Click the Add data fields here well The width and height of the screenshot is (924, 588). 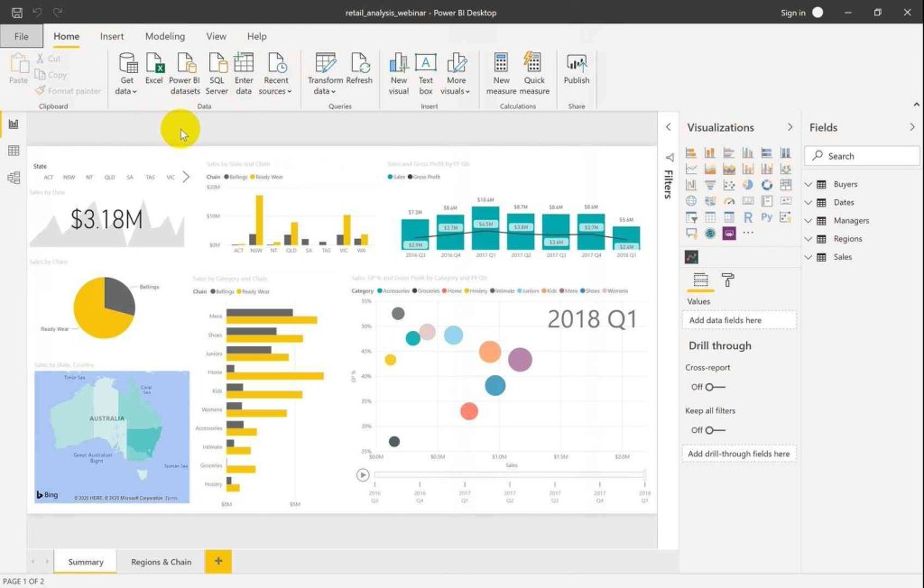tap(739, 320)
